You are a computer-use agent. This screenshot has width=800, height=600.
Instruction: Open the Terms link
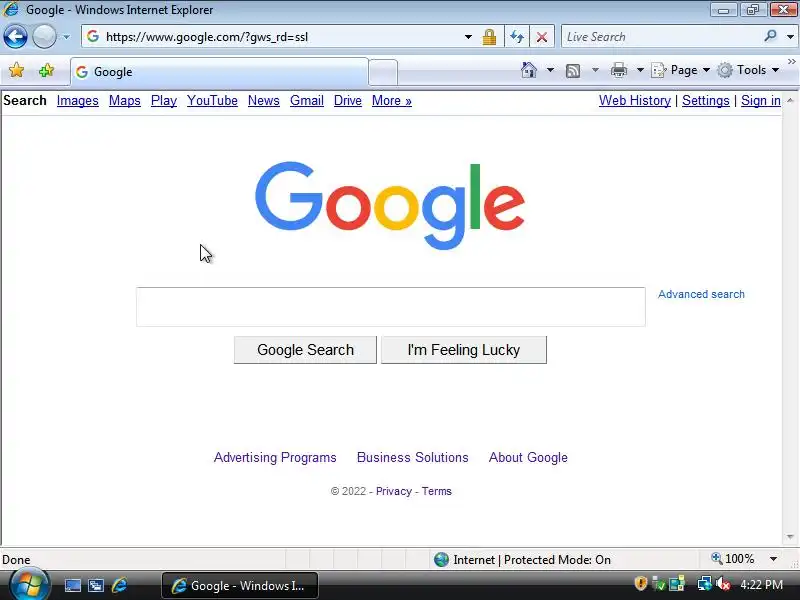pos(437,491)
